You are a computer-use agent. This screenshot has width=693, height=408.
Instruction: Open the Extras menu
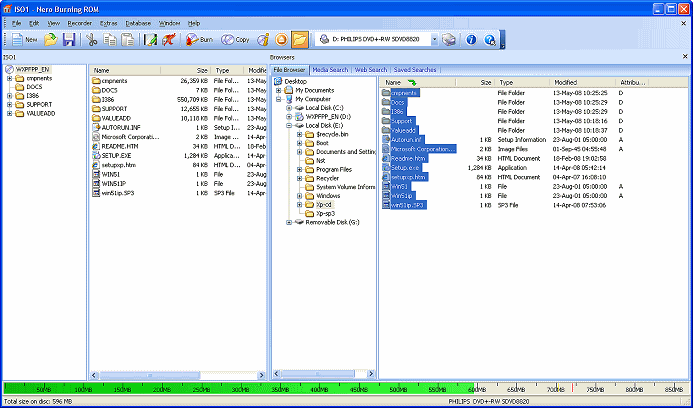click(109, 23)
